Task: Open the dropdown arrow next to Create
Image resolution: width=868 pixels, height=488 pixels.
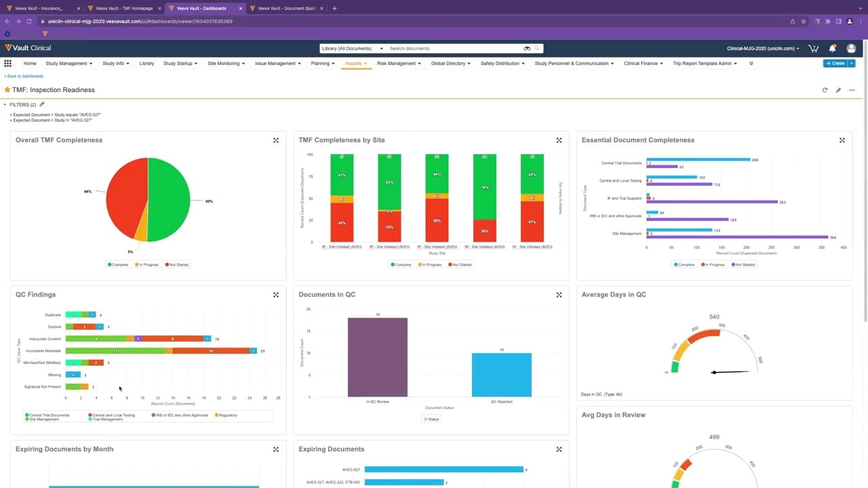Action: click(x=852, y=63)
